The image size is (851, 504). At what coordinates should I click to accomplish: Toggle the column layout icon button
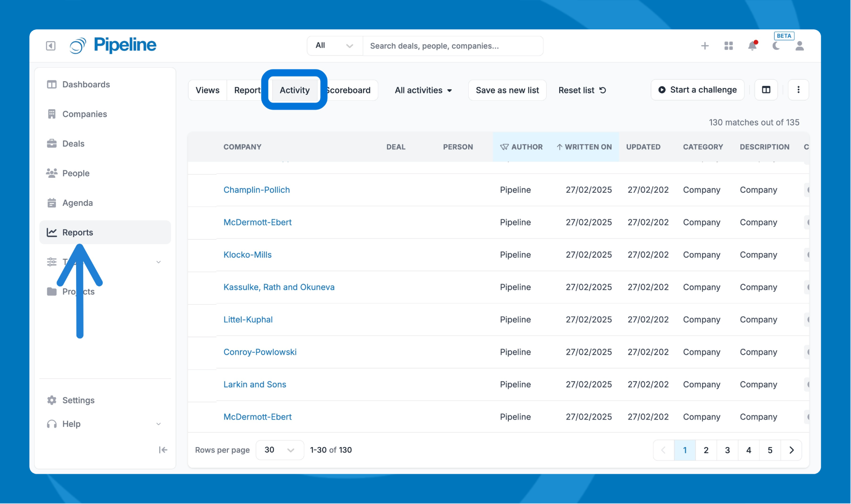coord(766,90)
